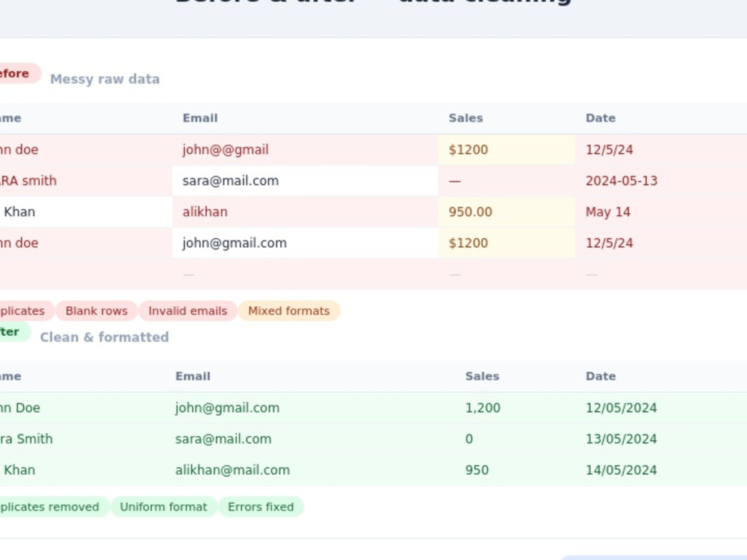
Task: Click the 'sara@mail.com' cell in After table
Action: tap(310, 439)
